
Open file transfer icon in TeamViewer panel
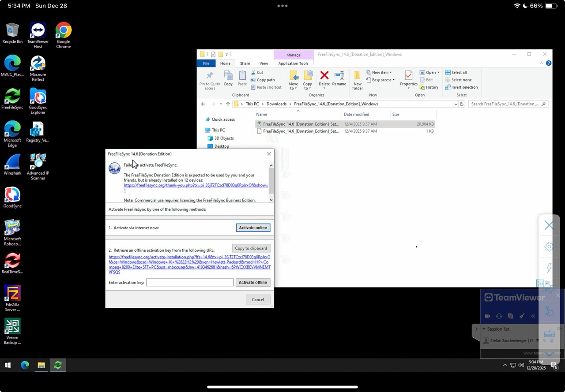[510, 316]
